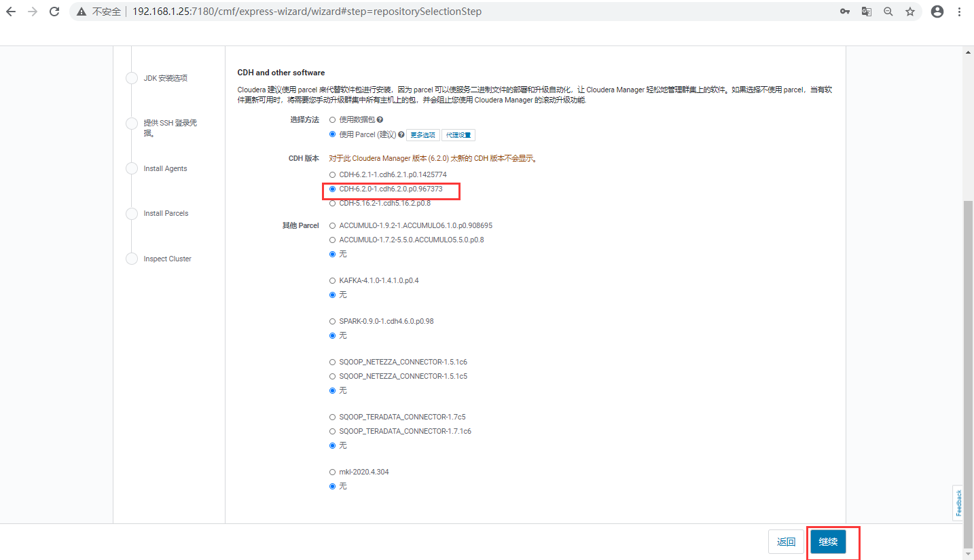Select SQOOP_NETEZZA_CONNECTOR-1.5.1c6 parcel
This screenshot has height=560, width=974.
tap(332, 362)
